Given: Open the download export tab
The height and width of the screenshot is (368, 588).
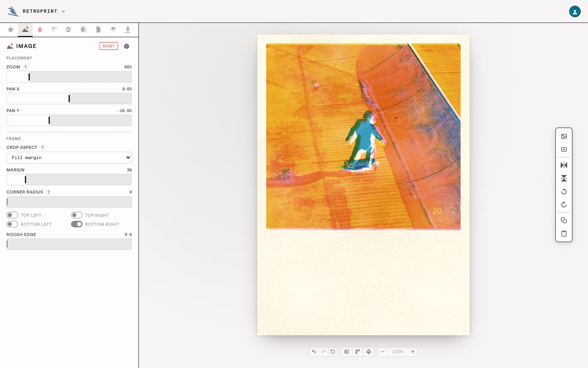Looking at the screenshot, I should click(x=128, y=29).
